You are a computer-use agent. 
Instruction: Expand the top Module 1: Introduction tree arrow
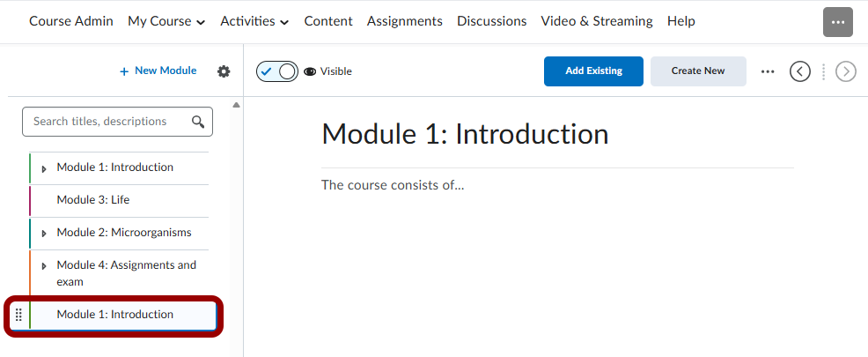click(x=44, y=168)
